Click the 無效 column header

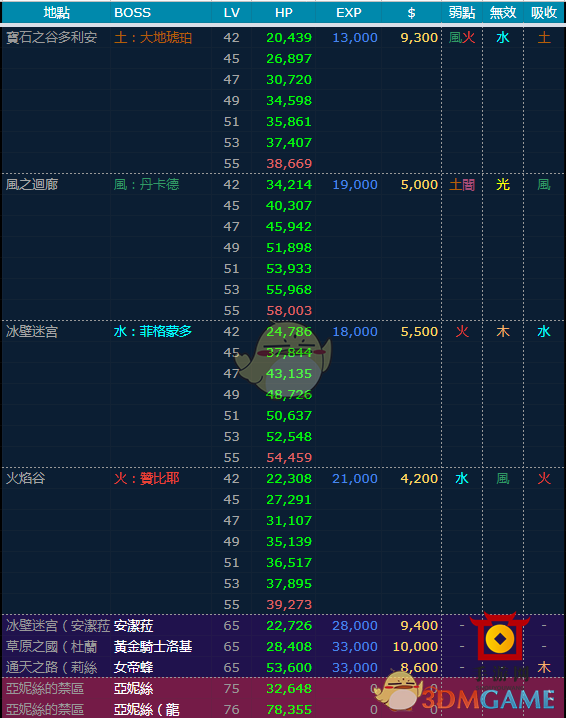click(x=503, y=13)
